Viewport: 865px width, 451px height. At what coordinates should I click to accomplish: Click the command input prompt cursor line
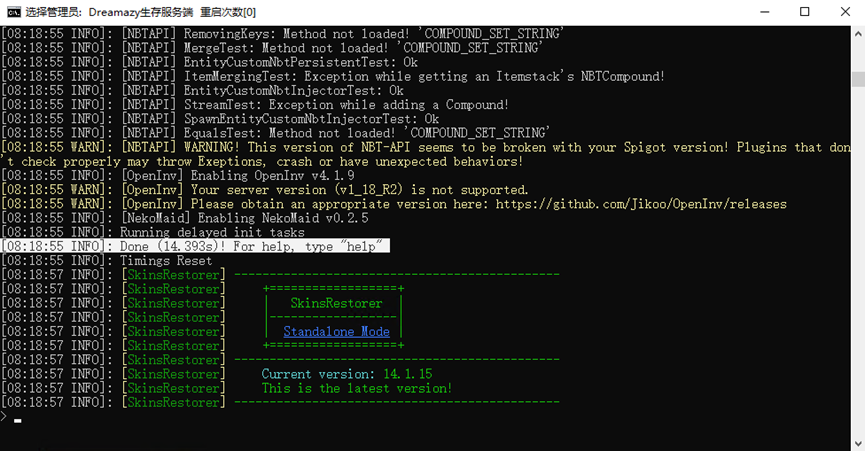coord(18,419)
